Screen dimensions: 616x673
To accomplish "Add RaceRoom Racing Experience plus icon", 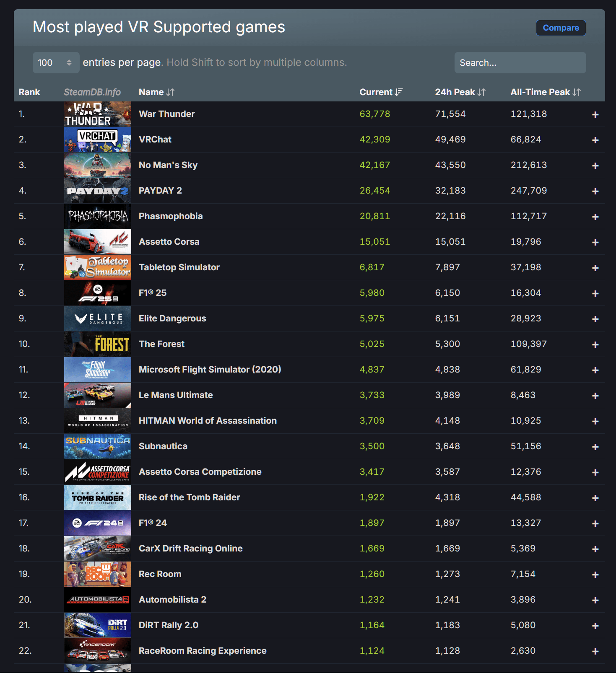I will [x=595, y=651].
